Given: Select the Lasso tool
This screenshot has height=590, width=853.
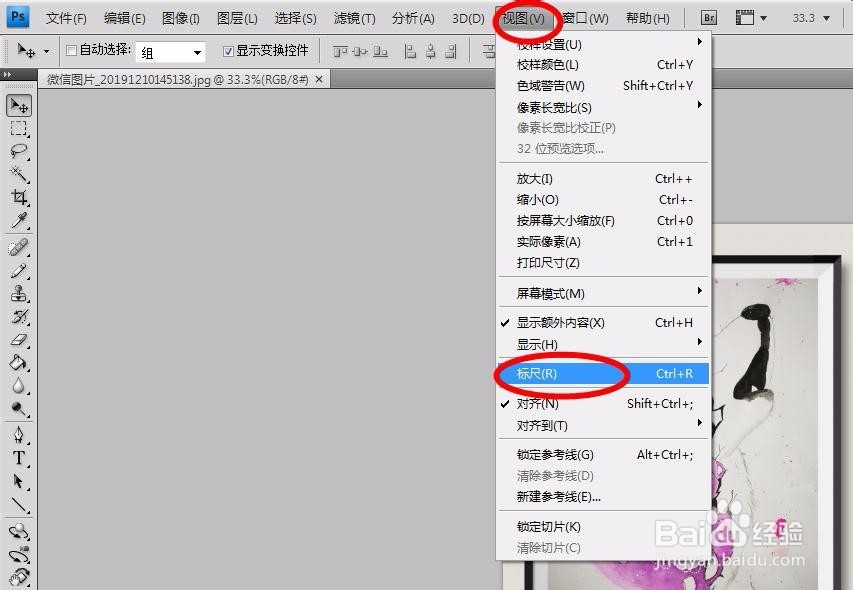Looking at the screenshot, I should (19, 151).
